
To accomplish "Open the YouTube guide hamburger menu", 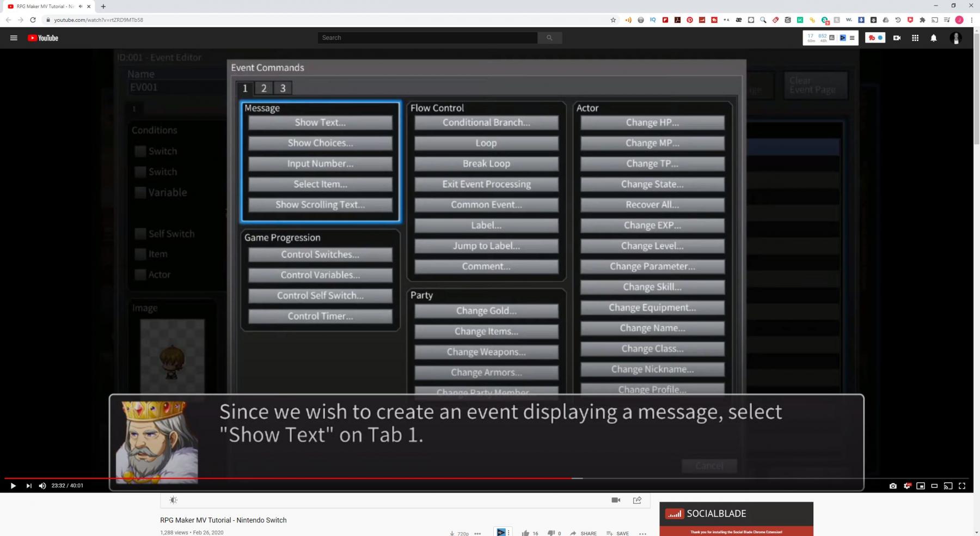I will (14, 38).
